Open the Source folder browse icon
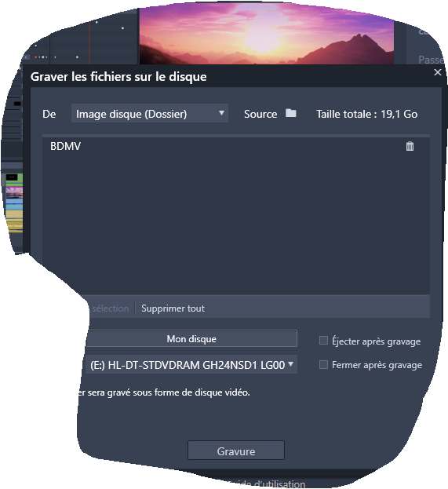Viewport: 448px width, 489px height. tap(290, 113)
